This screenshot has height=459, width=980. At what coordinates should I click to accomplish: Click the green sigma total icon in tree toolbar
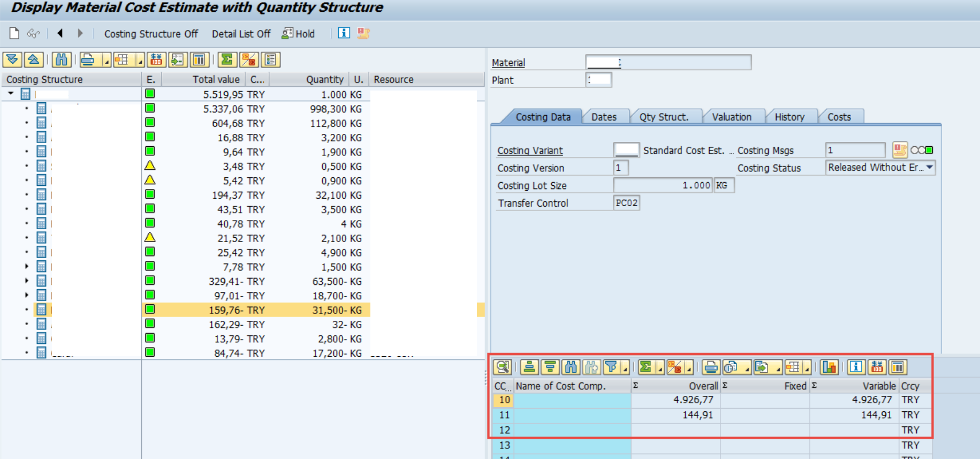[227, 59]
